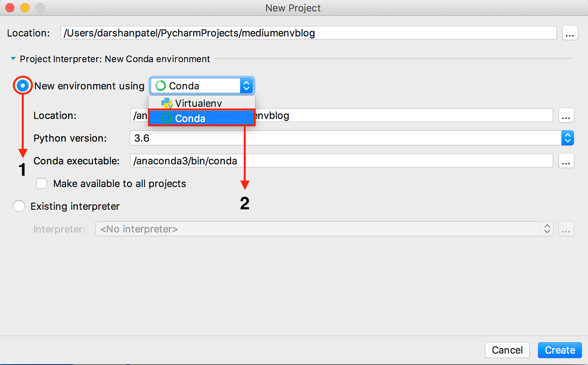588x365 pixels.
Task: Browse for the Conda executable path
Action: click(x=566, y=161)
